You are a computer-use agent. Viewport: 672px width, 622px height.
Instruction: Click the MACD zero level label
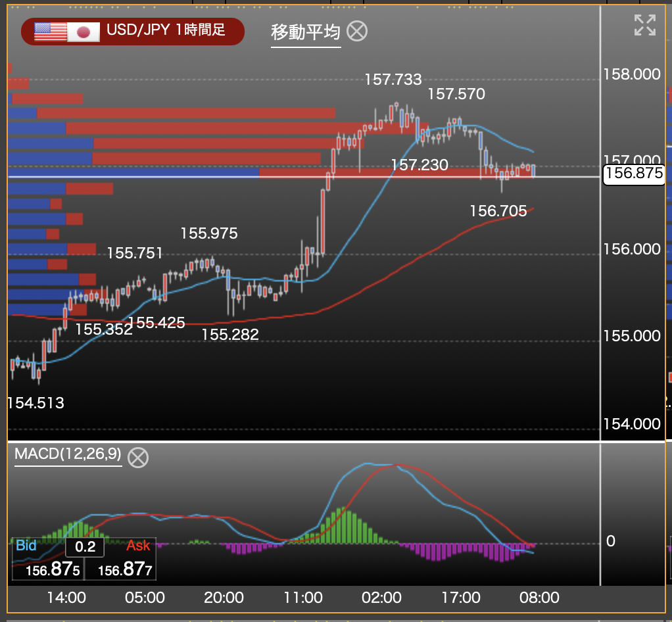tap(611, 541)
